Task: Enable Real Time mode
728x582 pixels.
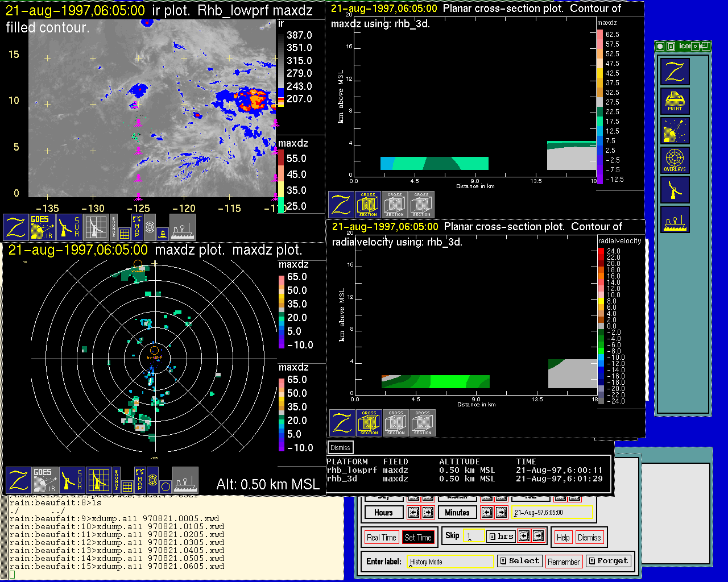Action: [x=381, y=538]
